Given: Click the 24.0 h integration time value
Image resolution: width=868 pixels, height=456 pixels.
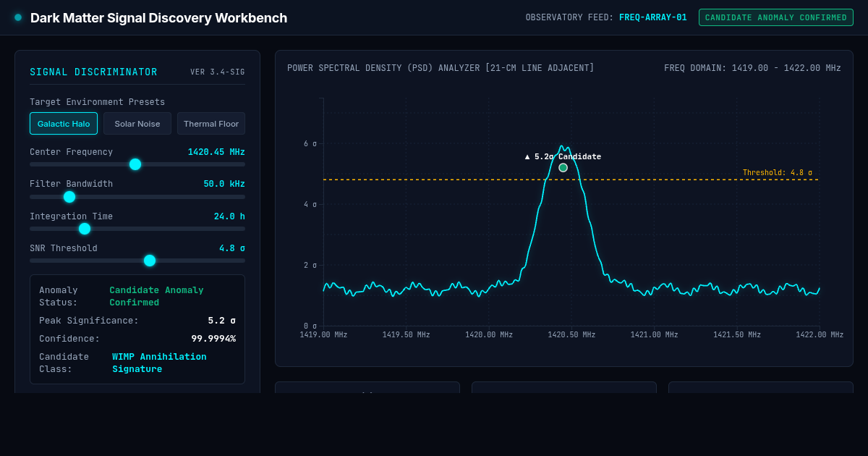Looking at the screenshot, I should (229, 216).
